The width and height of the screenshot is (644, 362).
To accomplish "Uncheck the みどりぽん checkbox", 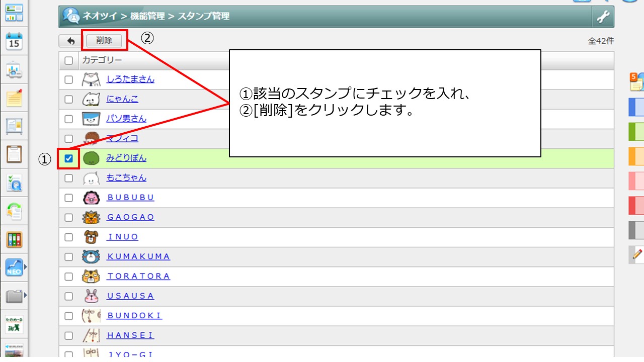I will 69,158.
